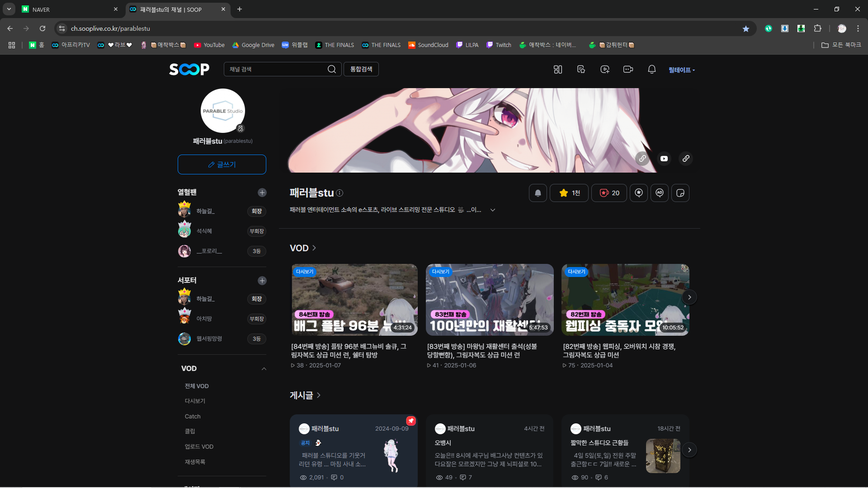Open the [83번째 방송] 마왕님 재활센터 title
The height and width of the screenshot is (488, 868).
(482, 351)
